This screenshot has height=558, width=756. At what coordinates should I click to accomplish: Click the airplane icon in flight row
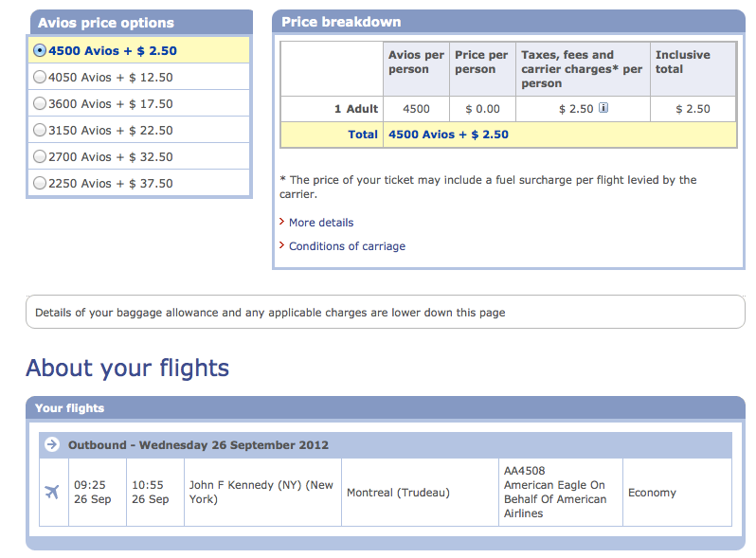[52, 492]
